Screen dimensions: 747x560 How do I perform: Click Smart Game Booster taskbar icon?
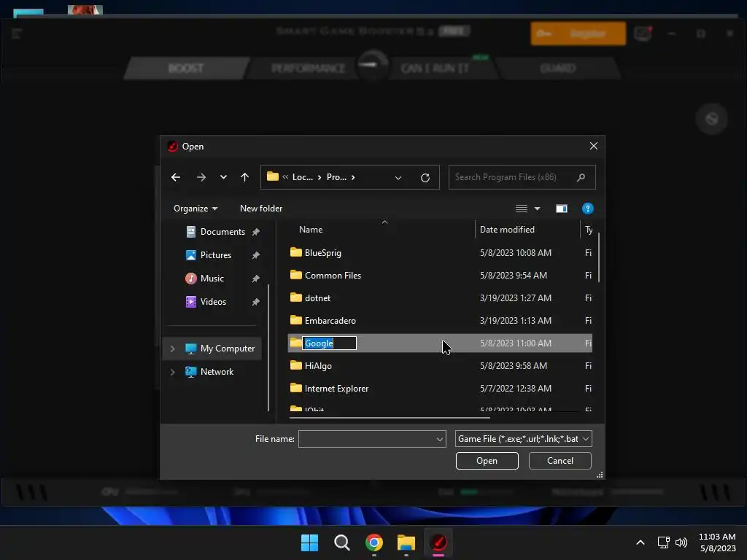(x=438, y=542)
